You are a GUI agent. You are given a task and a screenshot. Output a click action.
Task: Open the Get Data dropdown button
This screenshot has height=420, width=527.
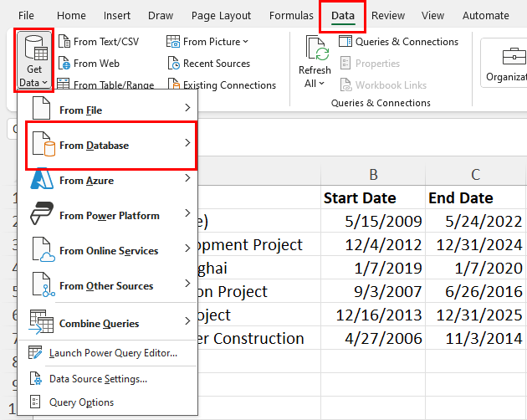click(x=34, y=60)
